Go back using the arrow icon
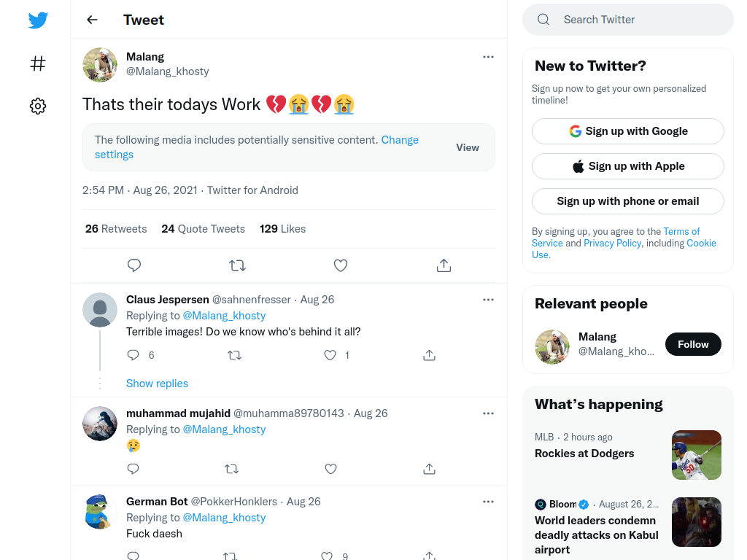Screen dimensions: 747x560 point(92,20)
